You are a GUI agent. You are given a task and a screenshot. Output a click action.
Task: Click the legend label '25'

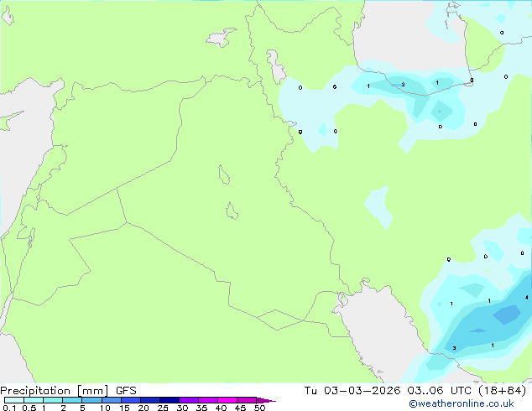pos(163,408)
